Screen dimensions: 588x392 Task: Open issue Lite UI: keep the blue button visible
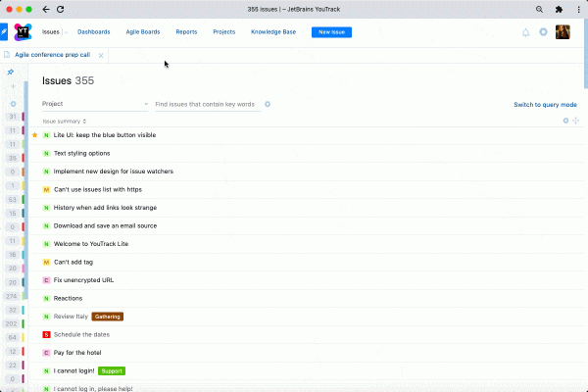tap(105, 135)
